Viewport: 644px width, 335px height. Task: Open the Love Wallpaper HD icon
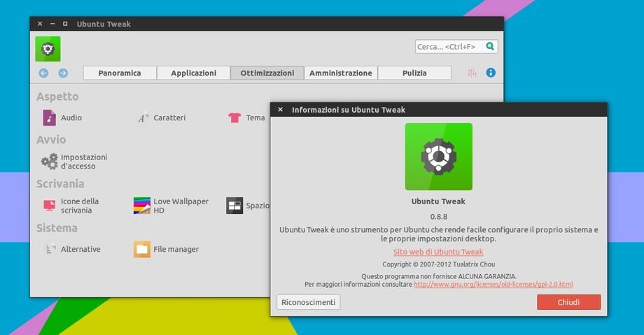click(x=142, y=206)
